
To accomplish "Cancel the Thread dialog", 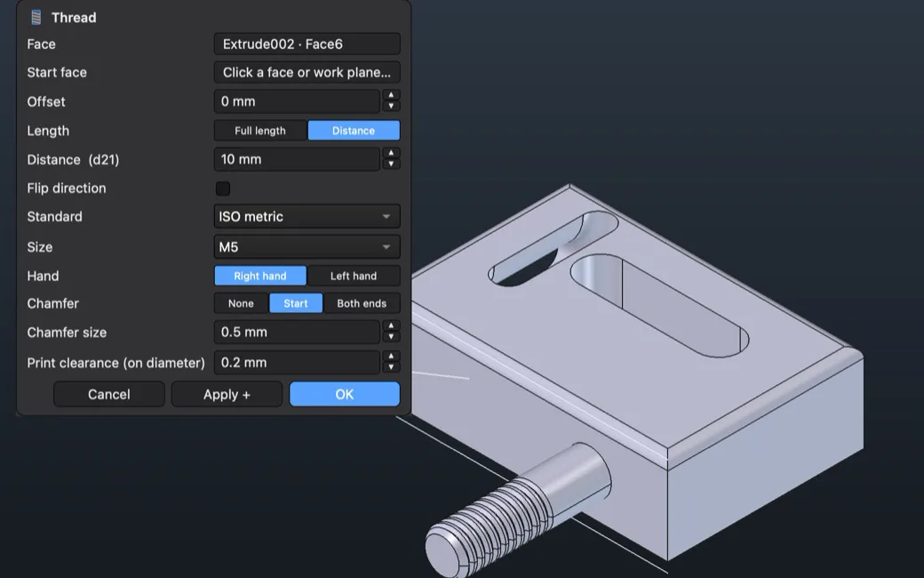I will coord(109,395).
